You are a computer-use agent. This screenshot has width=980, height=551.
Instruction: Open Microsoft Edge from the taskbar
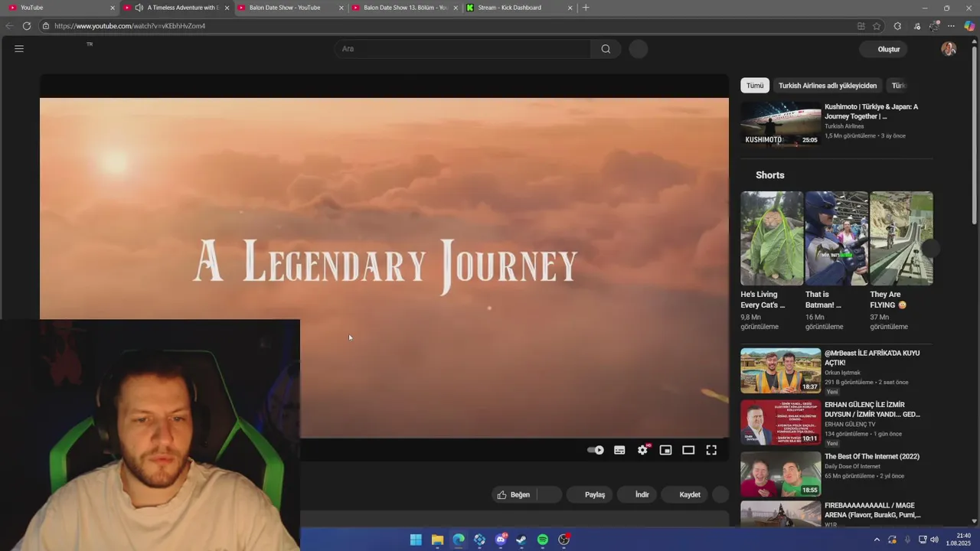pyautogui.click(x=459, y=540)
